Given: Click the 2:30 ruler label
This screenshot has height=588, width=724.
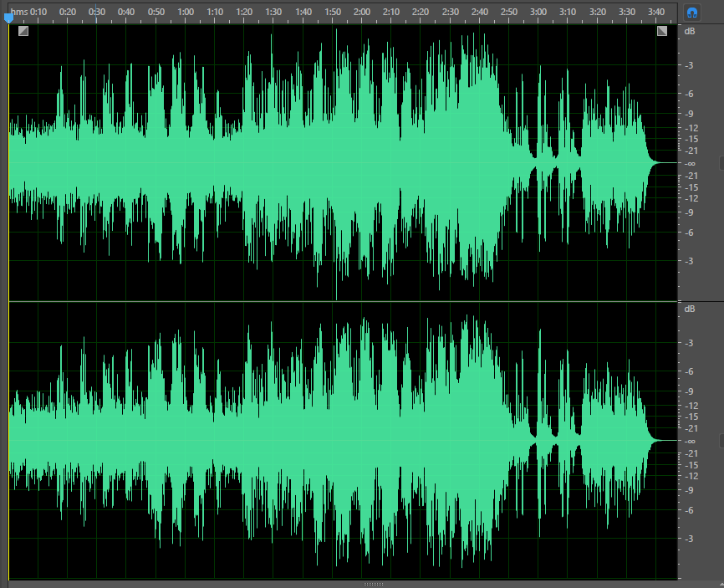Looking at the screenshot, I should pos(450,12).
